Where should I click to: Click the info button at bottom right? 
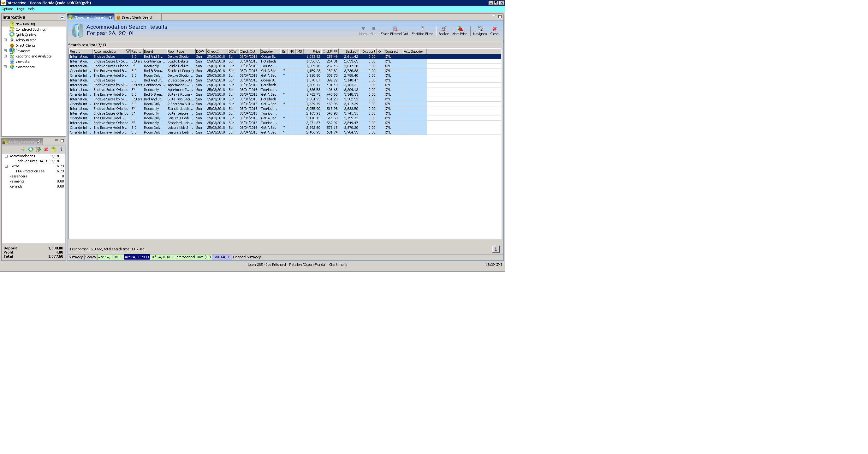pos(495,249)
